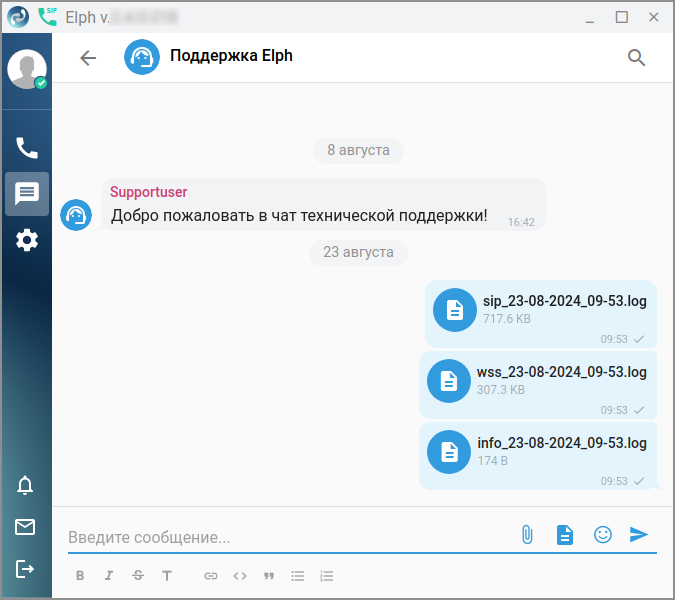Search the chat with the magnifier icon
This screenshot has height=600, width=675.
pos(636,58)
